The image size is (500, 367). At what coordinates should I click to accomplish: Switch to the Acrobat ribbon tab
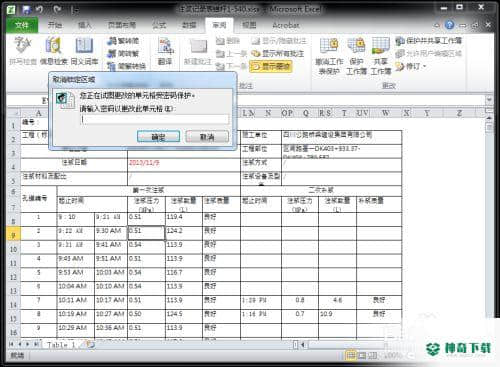pyautogui.click(x=286, y=25)
